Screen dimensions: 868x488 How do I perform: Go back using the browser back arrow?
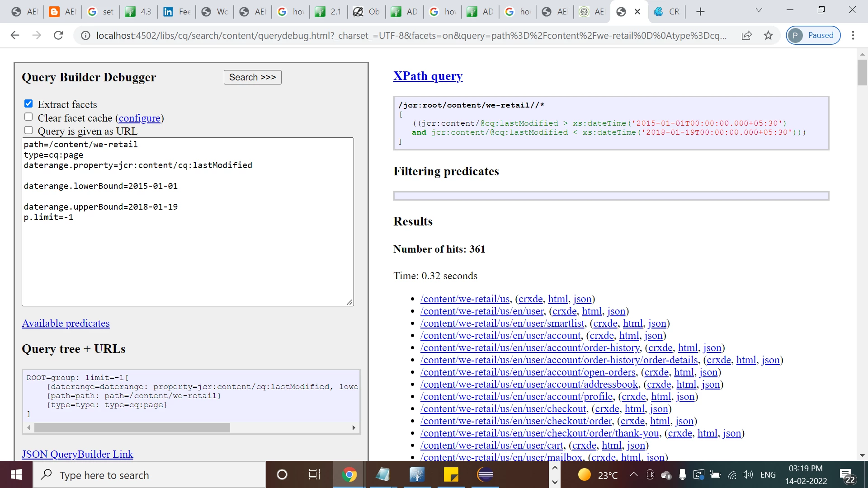[x=15, y=35]
